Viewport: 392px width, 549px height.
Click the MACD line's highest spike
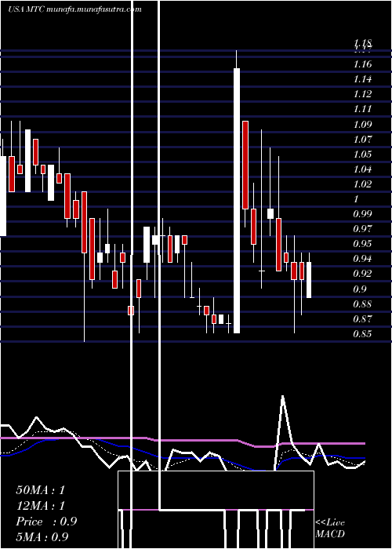282,397
